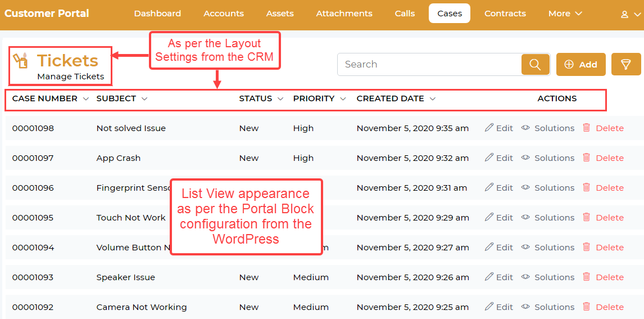644x319 pixels.
Task: Open Solutions link for case 00001095
Action: point(554,217)
